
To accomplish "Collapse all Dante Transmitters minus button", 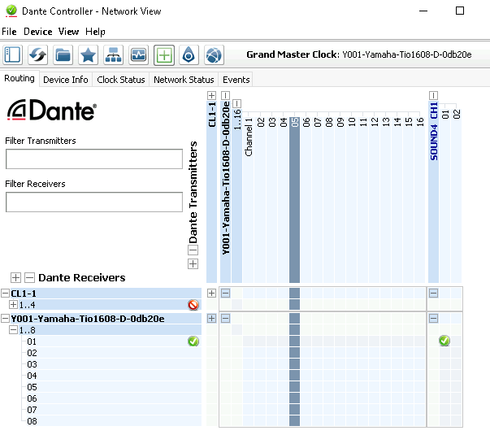I will tap(193, 250).
